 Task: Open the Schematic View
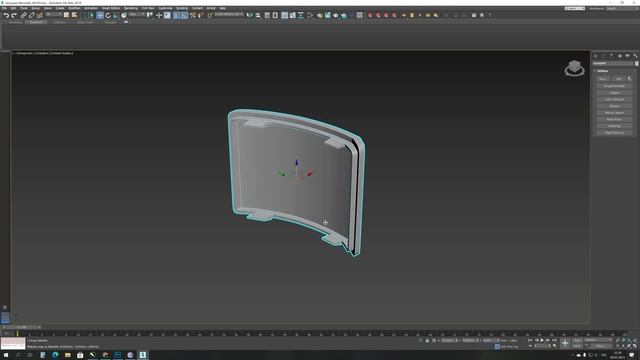301,15
